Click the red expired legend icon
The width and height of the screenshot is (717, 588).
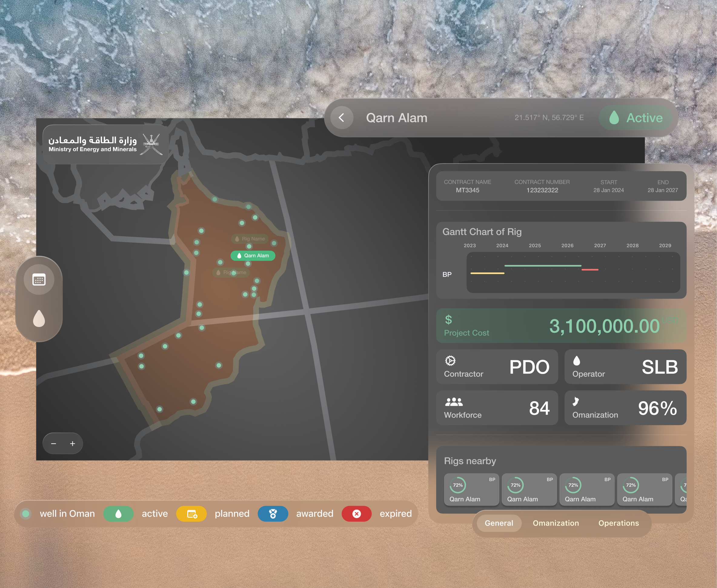pos(357,514)
